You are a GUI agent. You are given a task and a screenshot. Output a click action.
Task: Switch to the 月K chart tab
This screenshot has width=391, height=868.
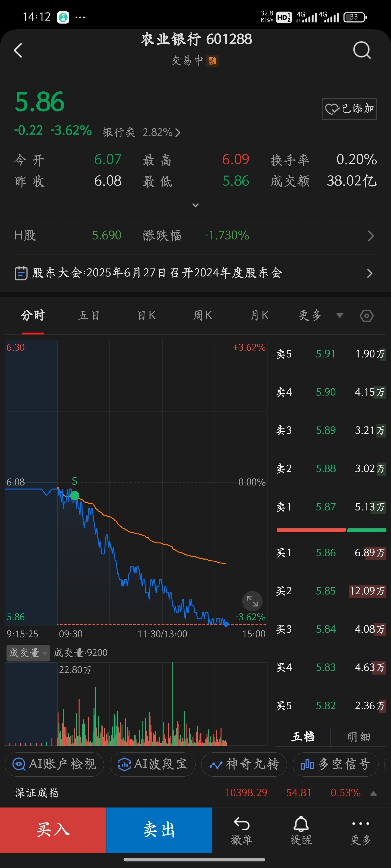[259, 316]
